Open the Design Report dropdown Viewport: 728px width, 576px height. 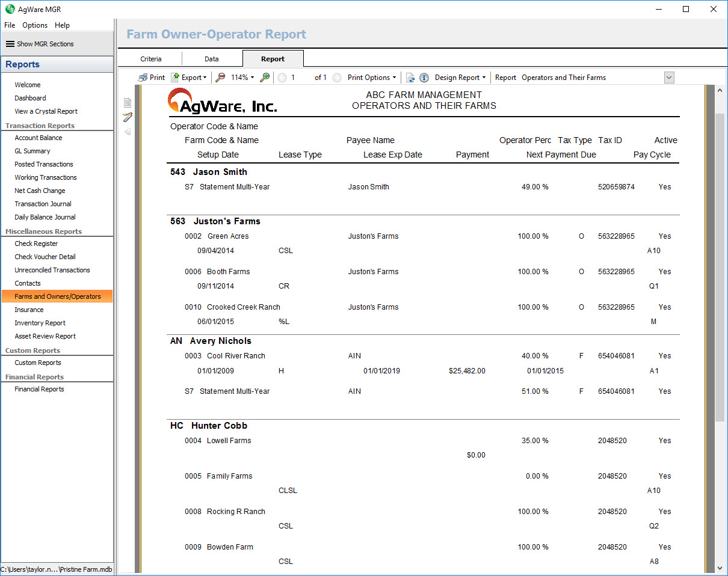coord(460,78)
